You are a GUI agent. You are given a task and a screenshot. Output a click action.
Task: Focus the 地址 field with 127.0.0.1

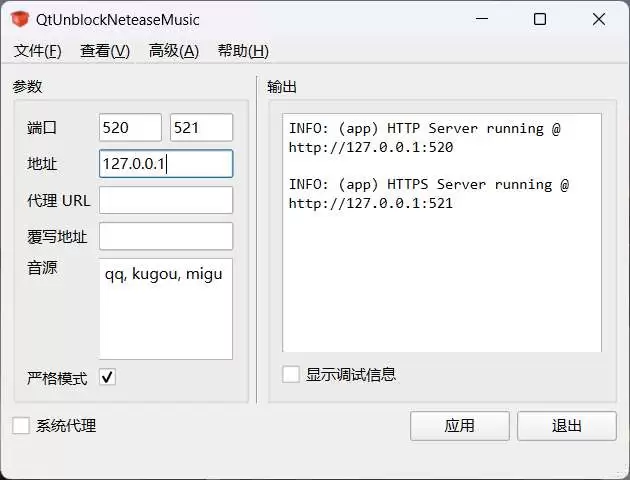pos(166,164)
